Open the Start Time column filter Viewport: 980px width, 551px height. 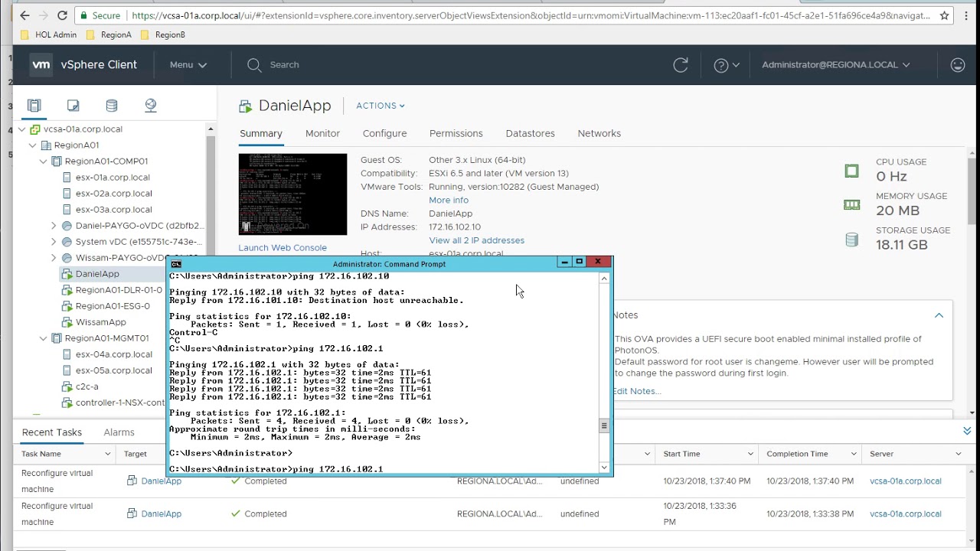[750, 454]
